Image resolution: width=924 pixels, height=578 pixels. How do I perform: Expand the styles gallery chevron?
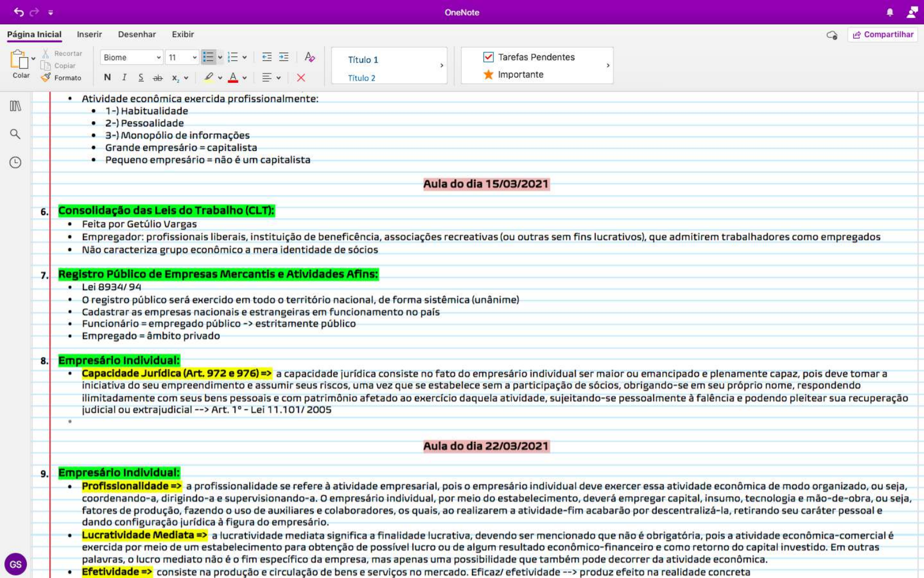coord(442,65)
